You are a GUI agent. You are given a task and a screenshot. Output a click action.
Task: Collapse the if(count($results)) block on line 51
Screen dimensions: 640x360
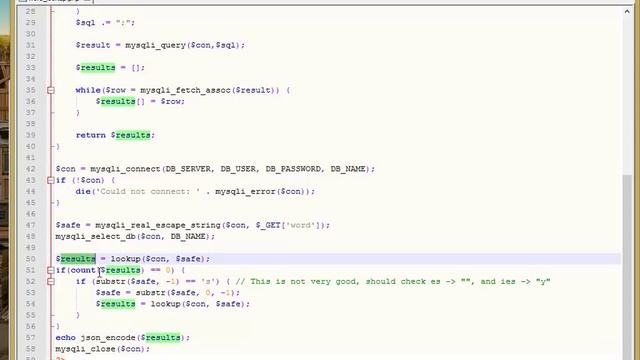click(x=51, y=270)
